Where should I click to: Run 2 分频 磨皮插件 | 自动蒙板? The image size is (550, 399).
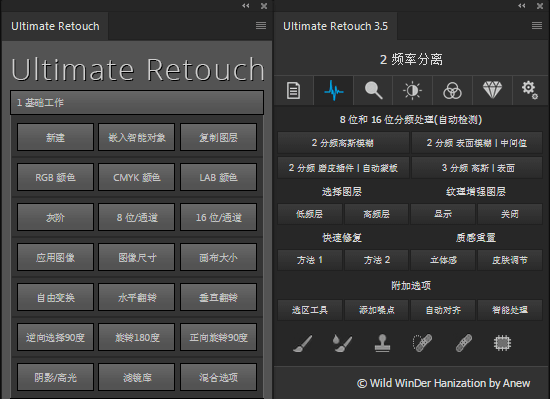coord(343,168)
